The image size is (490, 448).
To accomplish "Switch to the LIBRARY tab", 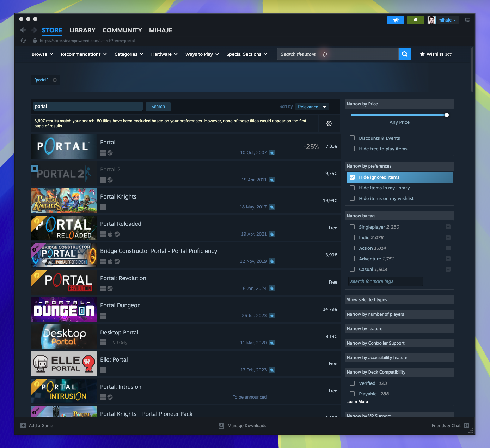I will click(x=82, y=30).
